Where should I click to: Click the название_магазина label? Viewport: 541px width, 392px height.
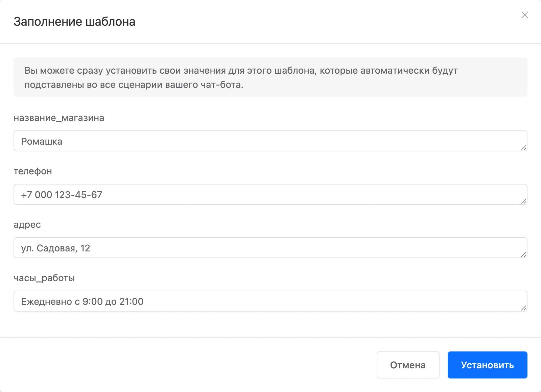(59, 118)
